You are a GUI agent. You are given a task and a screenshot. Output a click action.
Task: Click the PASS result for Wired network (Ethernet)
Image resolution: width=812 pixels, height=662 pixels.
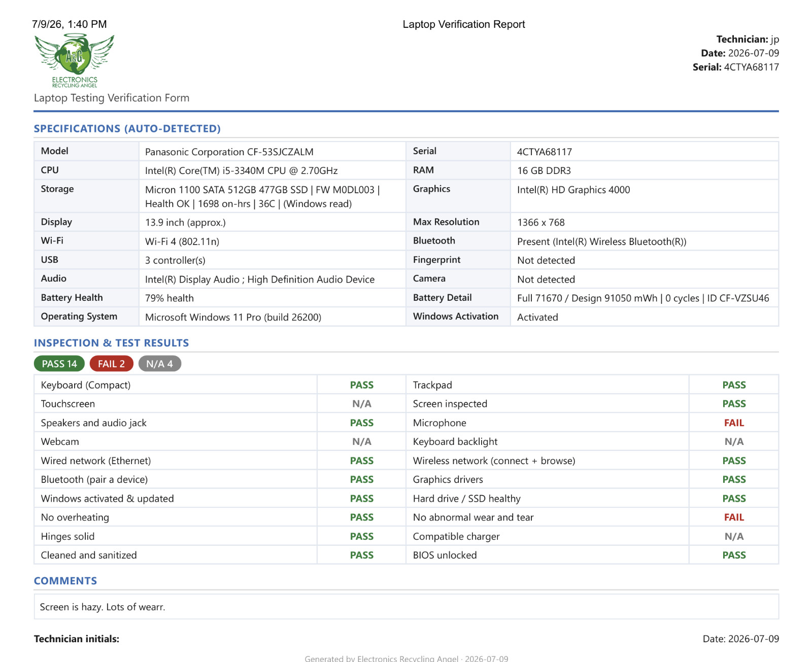[362, 461]
